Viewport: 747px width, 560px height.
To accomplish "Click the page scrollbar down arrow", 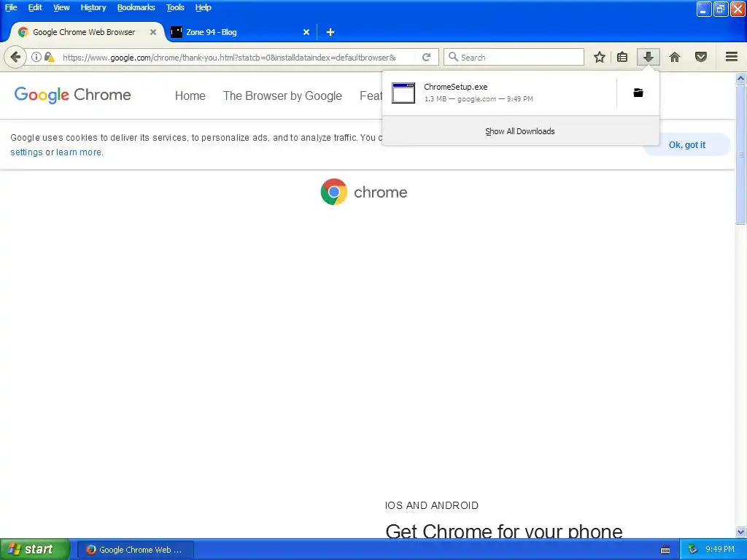I will (740, 532).
